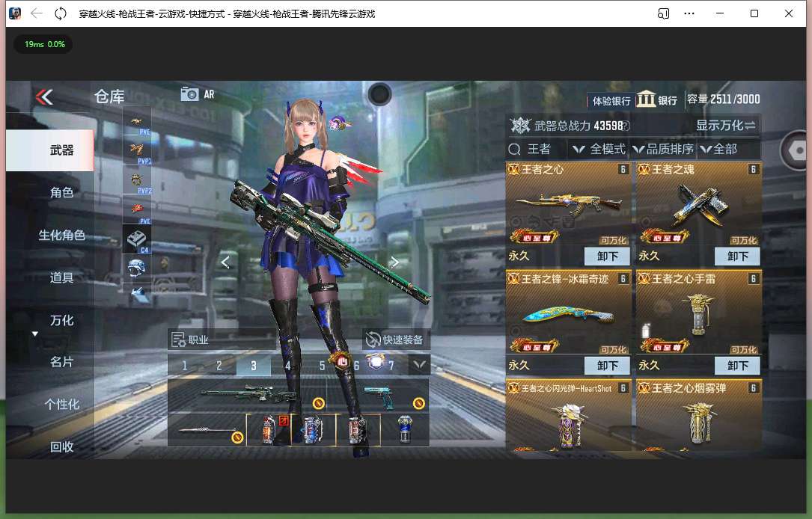Click the equipped sniper rifle slot

point(248,395)
